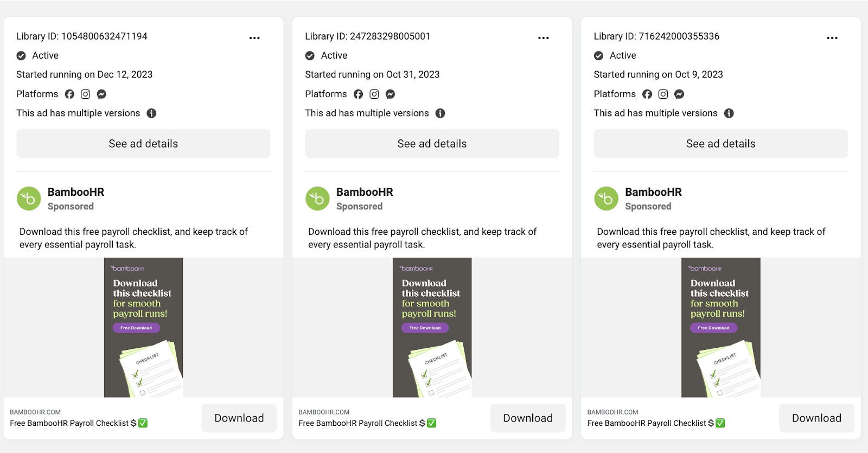
Task: Click Free BambooHR Payroll Checklist headline, Oct 9 ad
Action: point(656,423)
